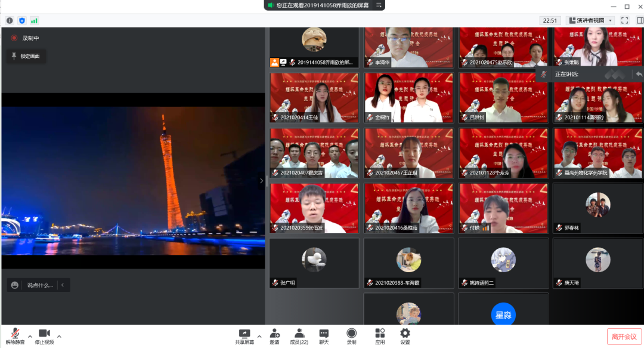Screen dimensions: 644x348
Task: Expand video options arrow beside 停止视频
Action: (x=59, y=336)
